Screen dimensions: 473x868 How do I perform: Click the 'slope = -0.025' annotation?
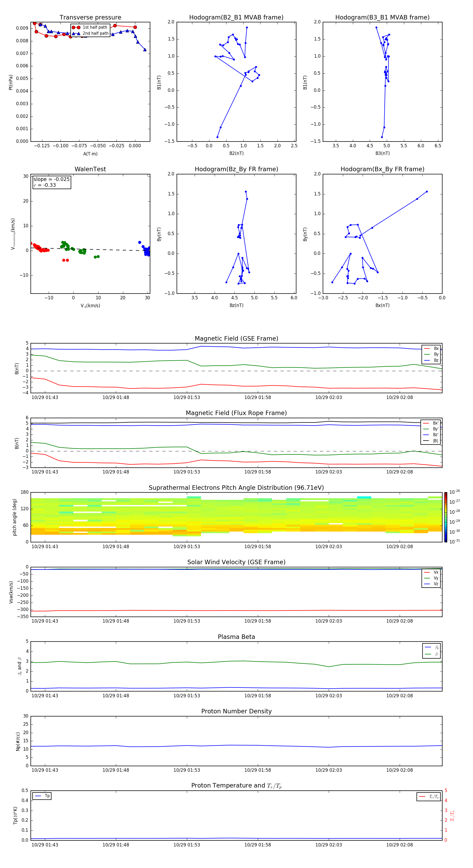tap(52, 179)
